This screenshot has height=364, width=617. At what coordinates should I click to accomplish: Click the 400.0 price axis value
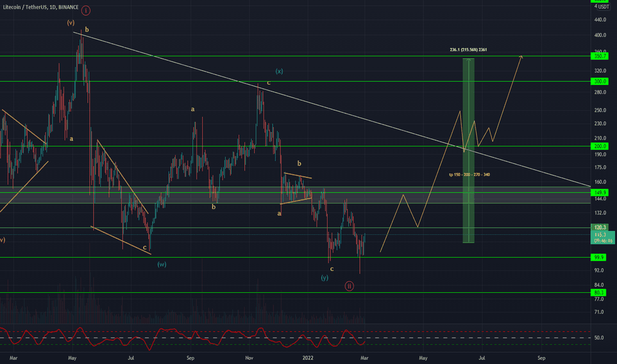[600, 36]
